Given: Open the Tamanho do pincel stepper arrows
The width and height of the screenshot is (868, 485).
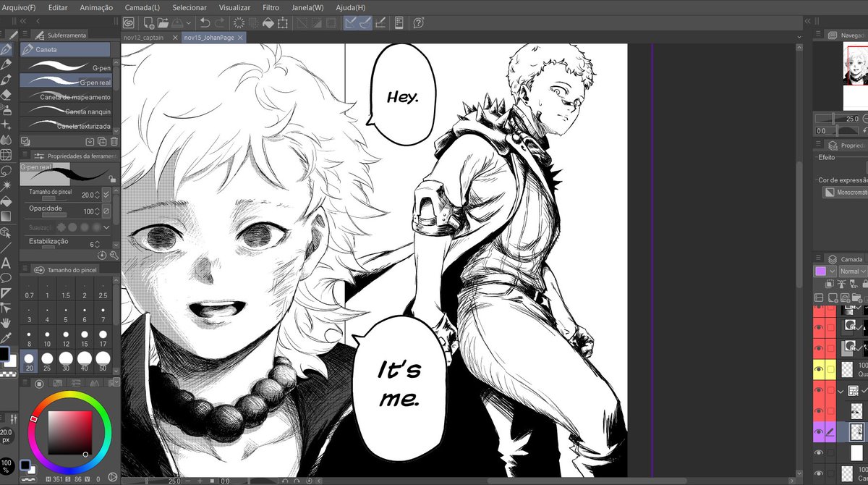Looking at the screenshot, I should click(x=97, y=195).
